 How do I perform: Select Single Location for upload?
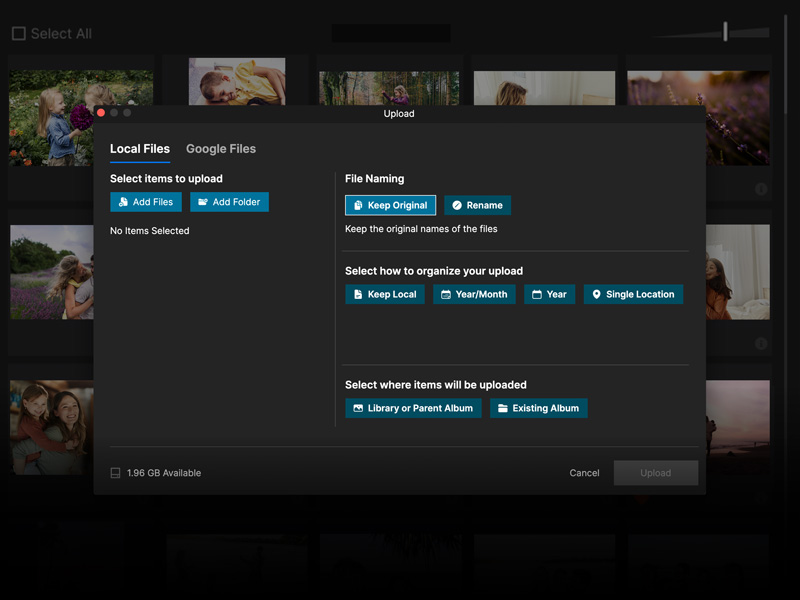pos(633,295)
